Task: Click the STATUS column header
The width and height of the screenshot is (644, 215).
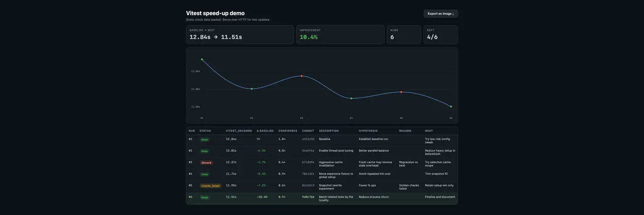Action: (x=205, y=131)
